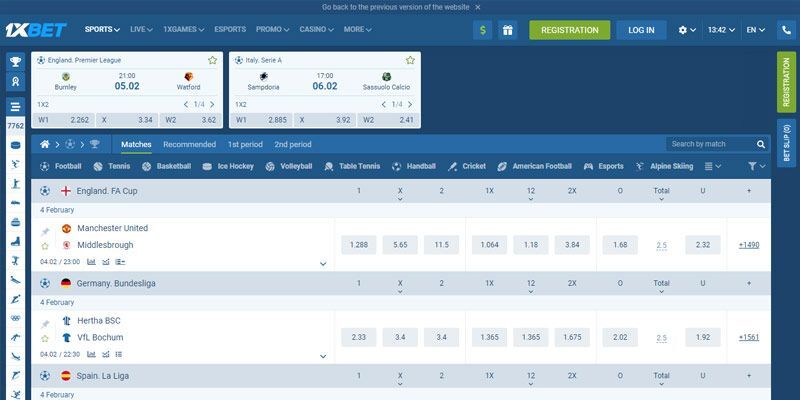The height and width of the screenshot is (400, 800).
Task: Go back to the previous website version
Action: 395,7
